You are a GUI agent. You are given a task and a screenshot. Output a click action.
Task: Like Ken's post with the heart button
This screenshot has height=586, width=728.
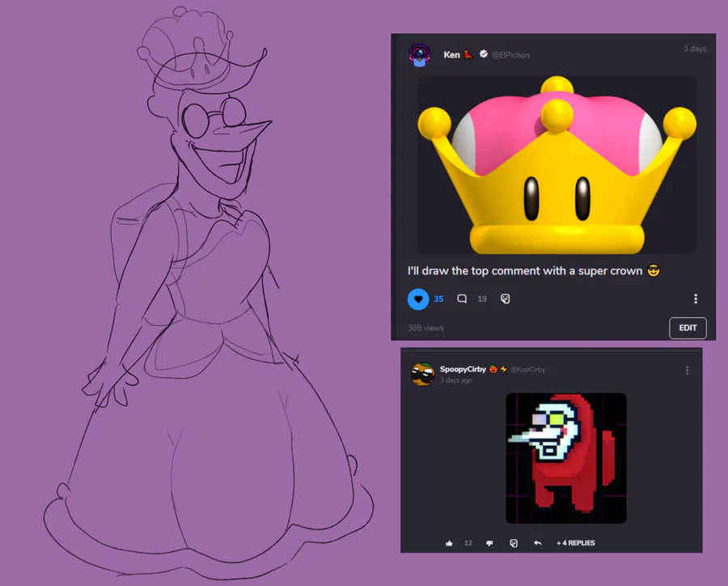click(x=418, y=299)
